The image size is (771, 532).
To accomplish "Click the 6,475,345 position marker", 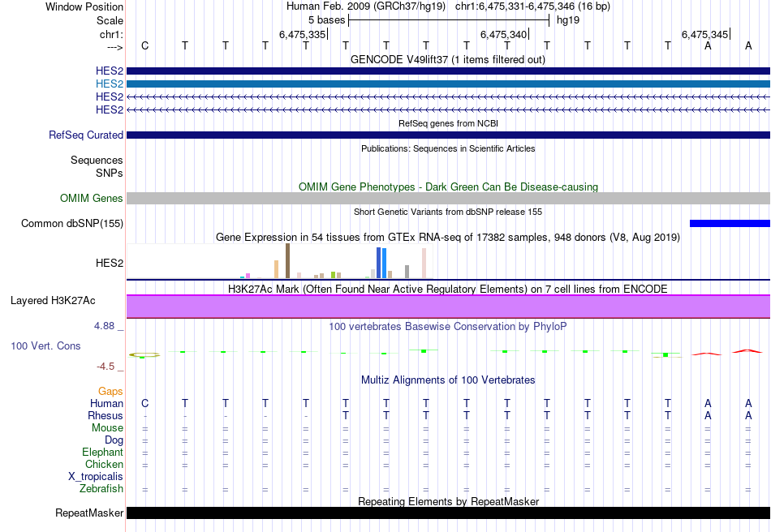I will 705,35.
